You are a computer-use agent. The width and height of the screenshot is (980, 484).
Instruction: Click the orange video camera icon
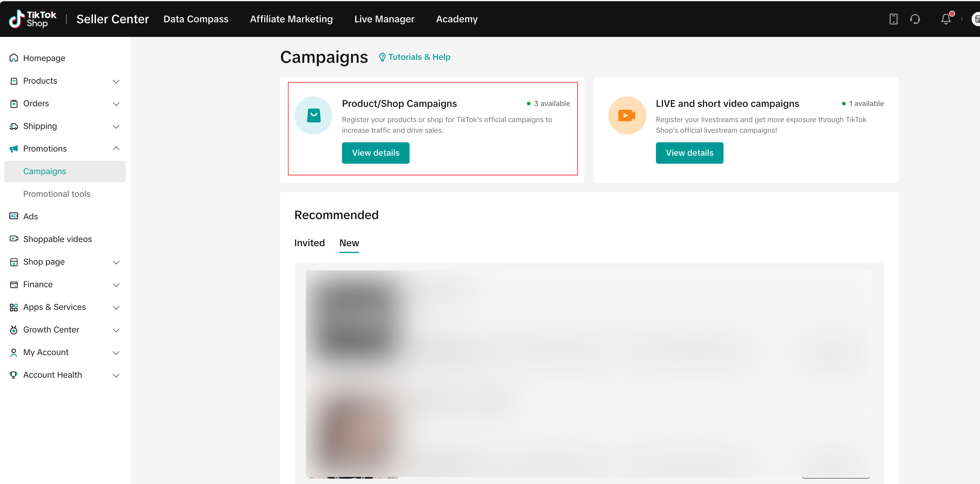tap(627, 115)
